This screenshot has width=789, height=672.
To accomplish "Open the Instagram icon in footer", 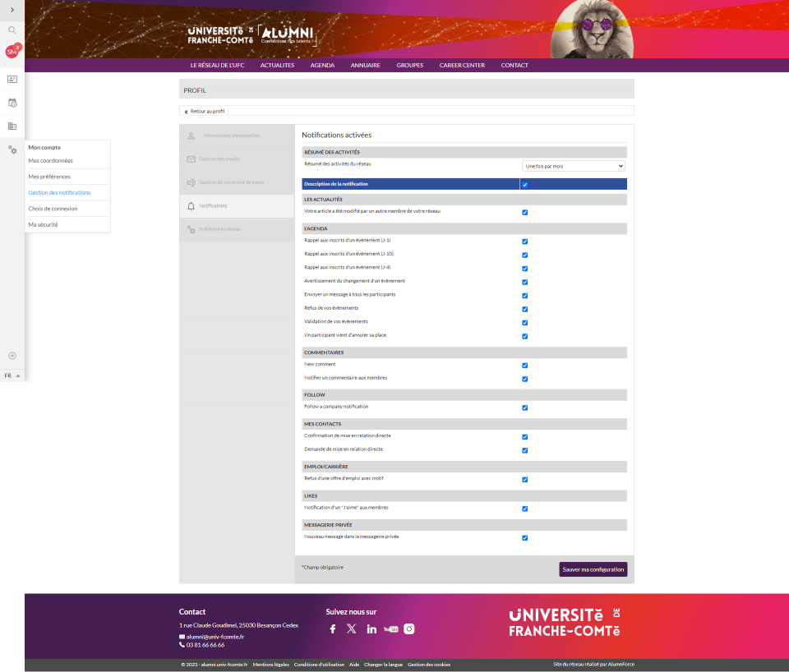I will [409, 628].
